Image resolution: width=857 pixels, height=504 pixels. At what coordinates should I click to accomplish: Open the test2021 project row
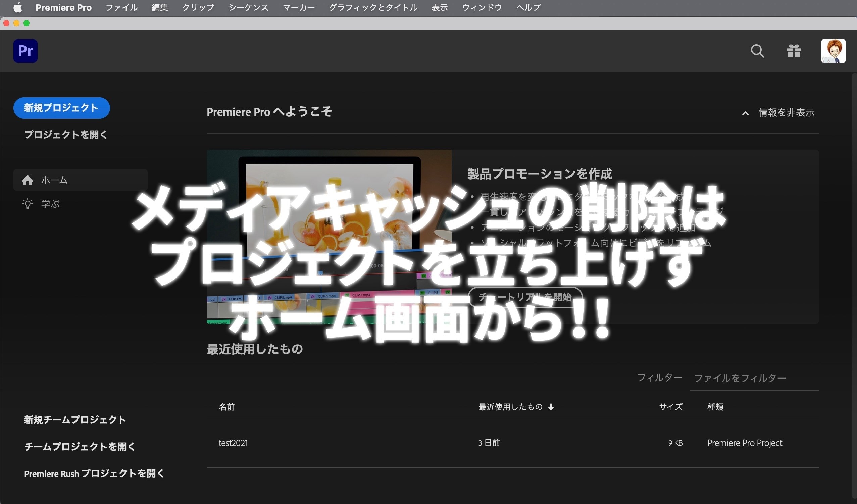[512, 443]
